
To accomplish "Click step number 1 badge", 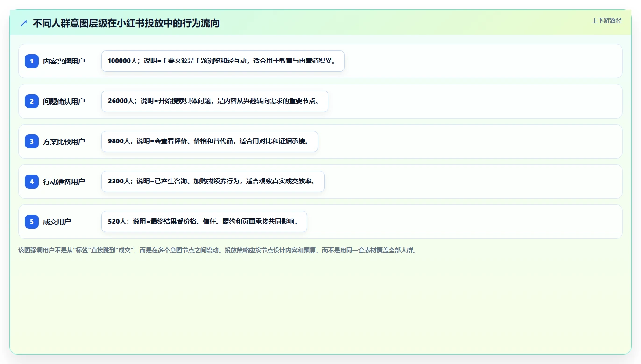I will click(x=32, y=61).
